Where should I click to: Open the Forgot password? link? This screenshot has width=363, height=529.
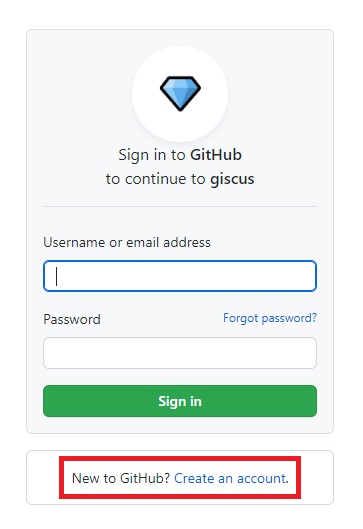tap(270, 318)
